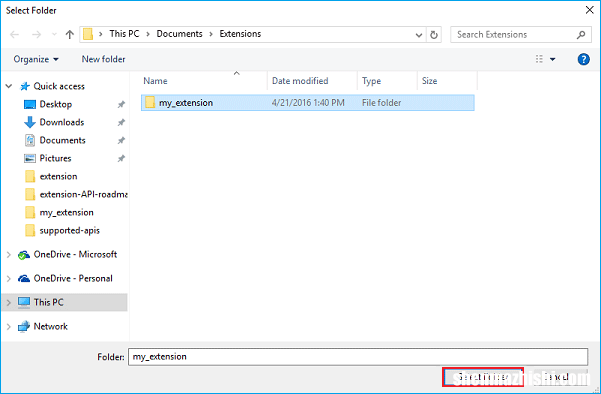
Task: Create a New folder
Action: [103, 59]
